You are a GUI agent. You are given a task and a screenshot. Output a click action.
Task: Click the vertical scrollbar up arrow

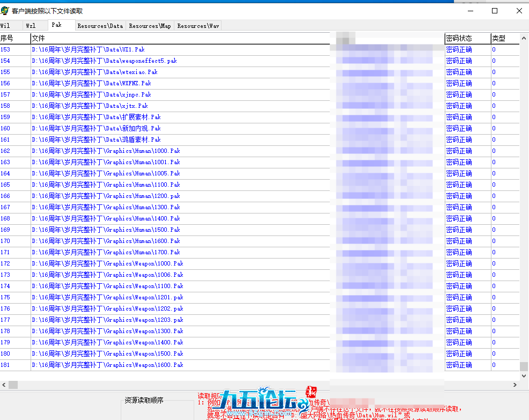[x=524, y=38]
